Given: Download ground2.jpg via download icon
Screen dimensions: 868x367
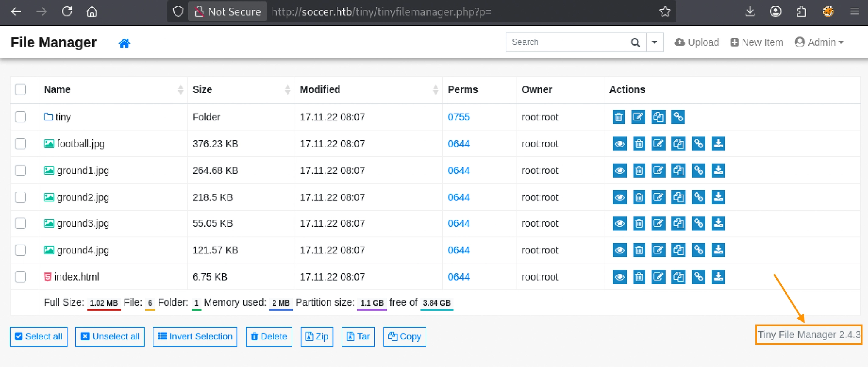Looking at the screenshot, I should [x=718, y=197].
